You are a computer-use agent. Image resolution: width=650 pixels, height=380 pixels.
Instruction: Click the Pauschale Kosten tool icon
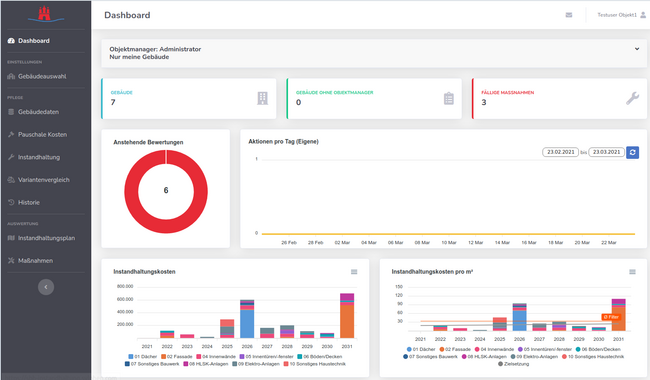coord(11,134)
